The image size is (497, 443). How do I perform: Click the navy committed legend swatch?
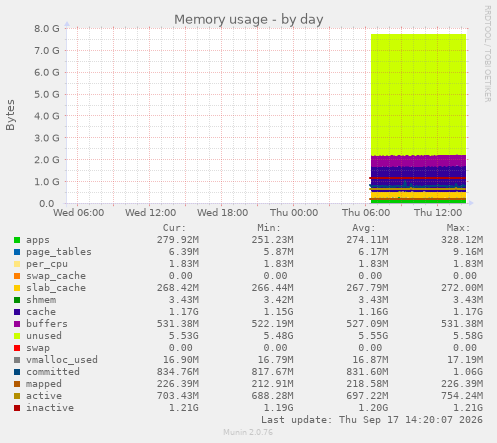click(x=17, y=372)
